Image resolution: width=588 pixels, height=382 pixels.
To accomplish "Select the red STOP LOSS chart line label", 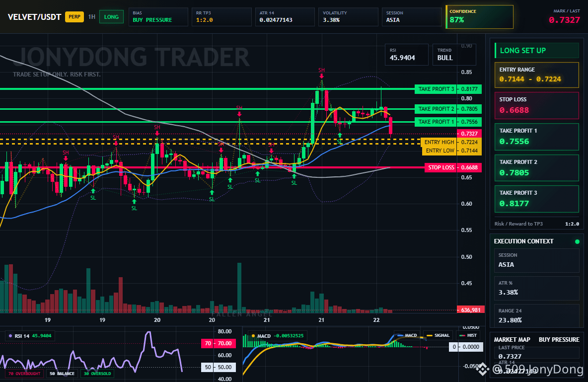I will pos(441,167).
